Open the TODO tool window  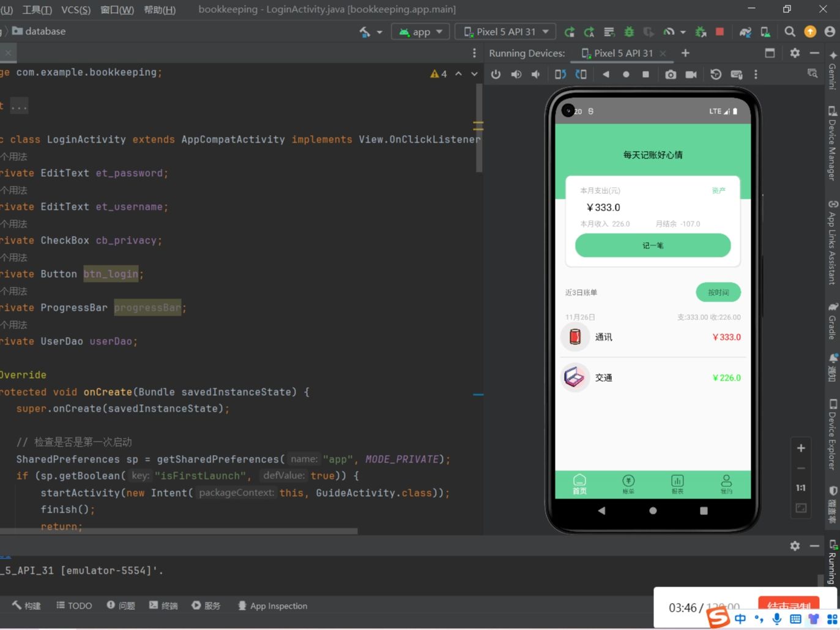click(74, 606)
